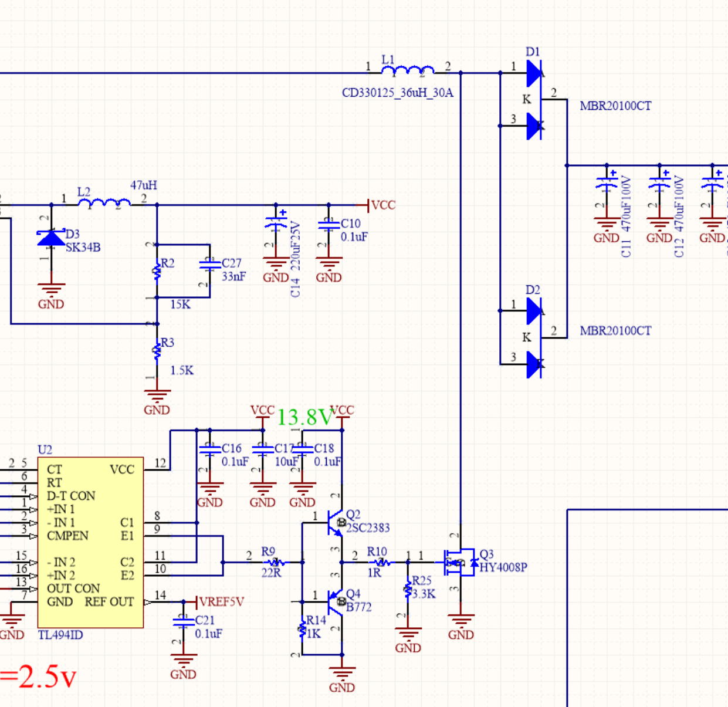Click the GND symbol below R25

pyautogui.click(x=408, y=640)
